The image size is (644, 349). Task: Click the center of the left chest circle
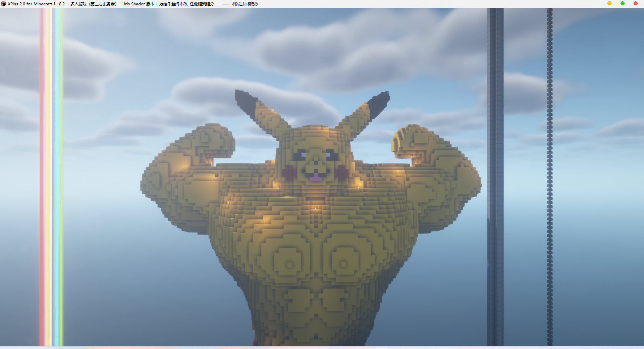point(289,264)
